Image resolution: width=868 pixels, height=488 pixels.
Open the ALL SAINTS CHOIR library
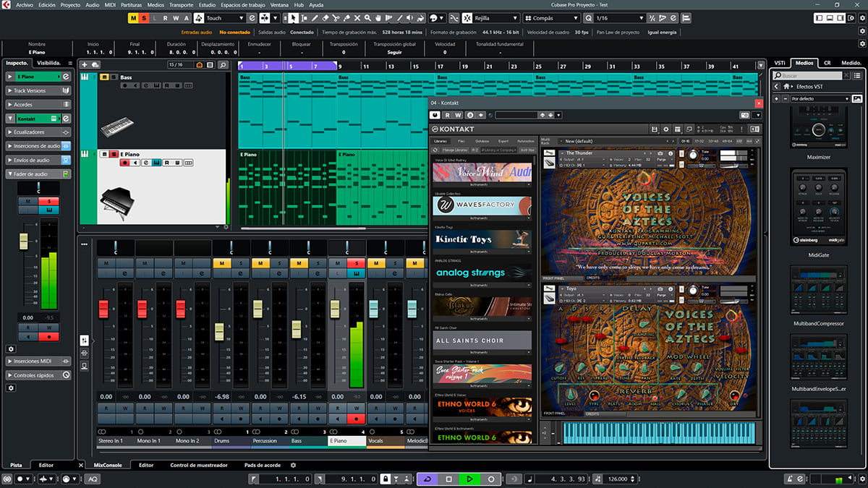[482, 341]
